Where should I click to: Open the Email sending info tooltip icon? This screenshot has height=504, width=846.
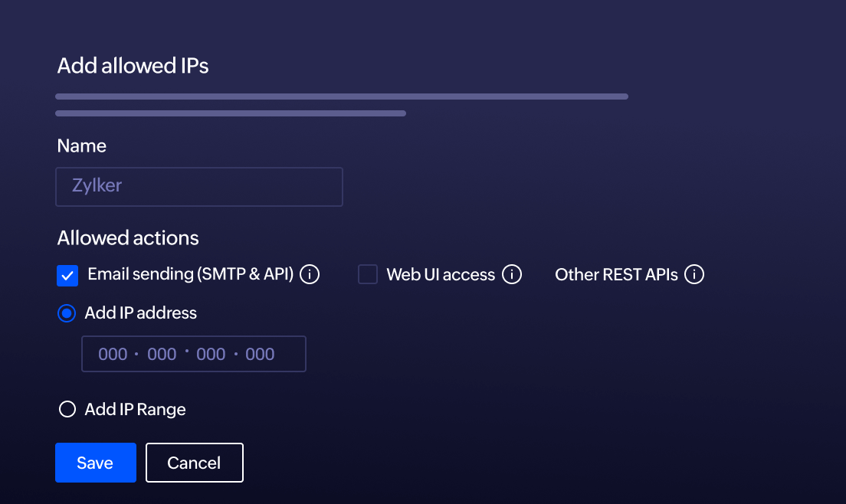pyautogui.click(x=310, y=274)
